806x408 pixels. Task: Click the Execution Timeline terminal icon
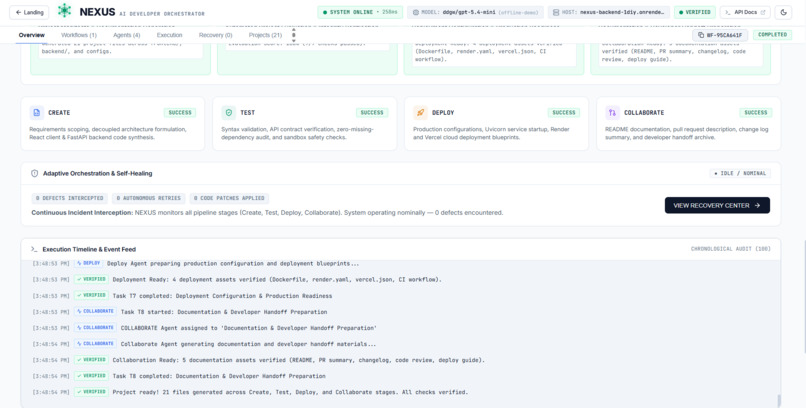34,249
